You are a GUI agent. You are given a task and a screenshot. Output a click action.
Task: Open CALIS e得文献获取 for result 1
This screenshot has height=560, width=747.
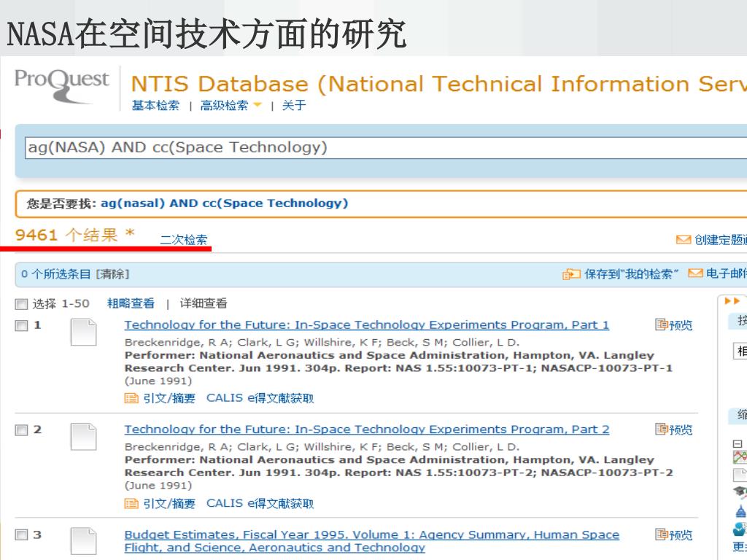click(260, 398)
